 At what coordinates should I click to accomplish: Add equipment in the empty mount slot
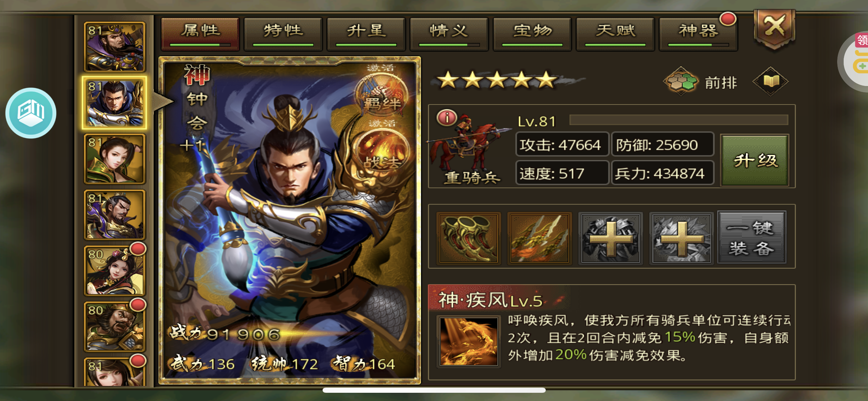coord(682,238)
